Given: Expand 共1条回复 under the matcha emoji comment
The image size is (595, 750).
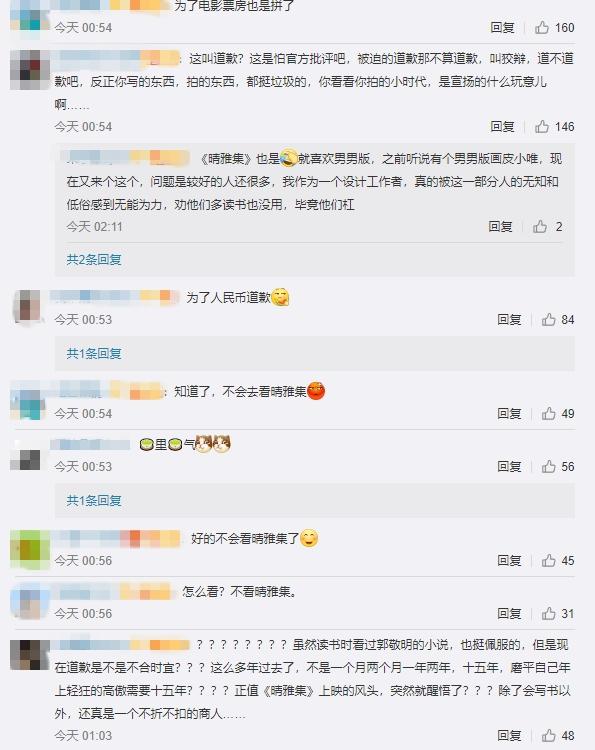Looking at the screenshot, I should tap(94, 500).
